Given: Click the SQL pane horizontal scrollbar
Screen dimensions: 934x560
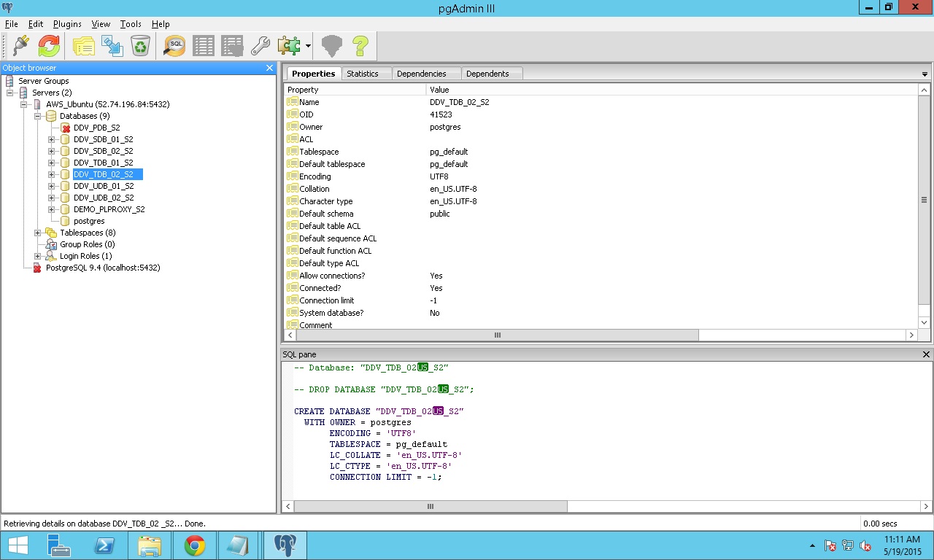Looking at the screenshot, I should [x=430, y=506].
